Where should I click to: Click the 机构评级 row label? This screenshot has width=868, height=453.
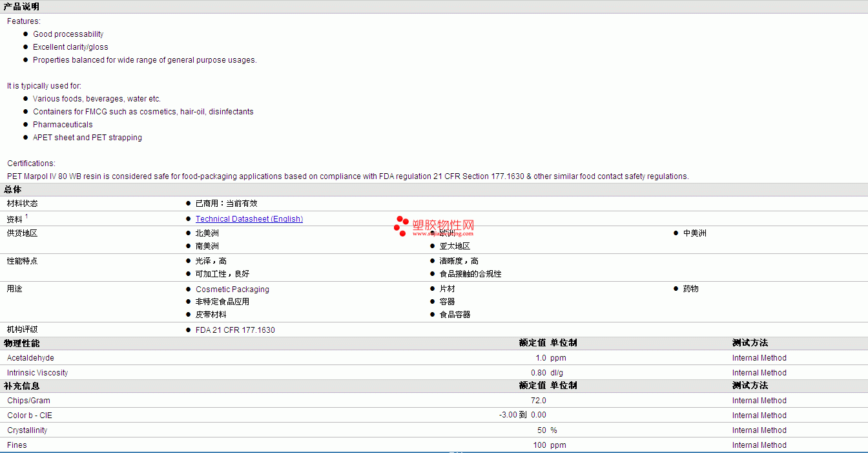pos(23,330)
